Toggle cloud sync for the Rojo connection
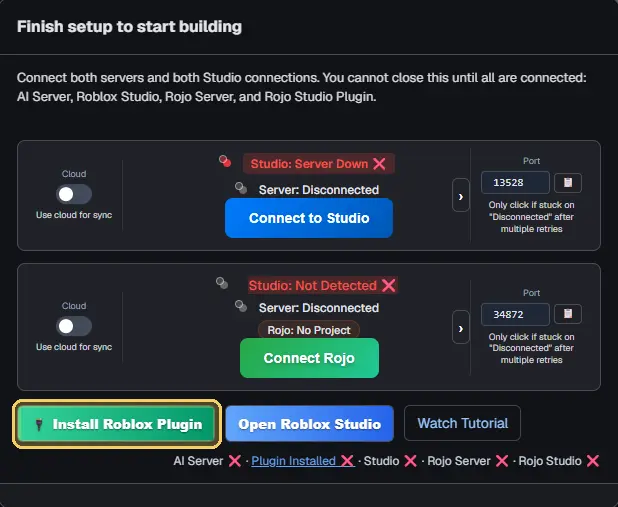Viewport: 618px width, 507px height. click(x=74, y=326)
